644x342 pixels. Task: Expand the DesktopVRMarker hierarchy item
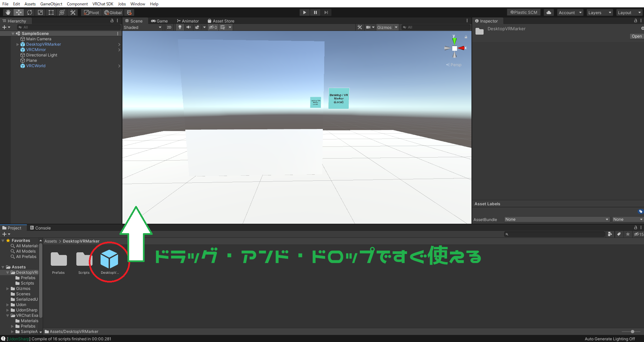[17, 44]
